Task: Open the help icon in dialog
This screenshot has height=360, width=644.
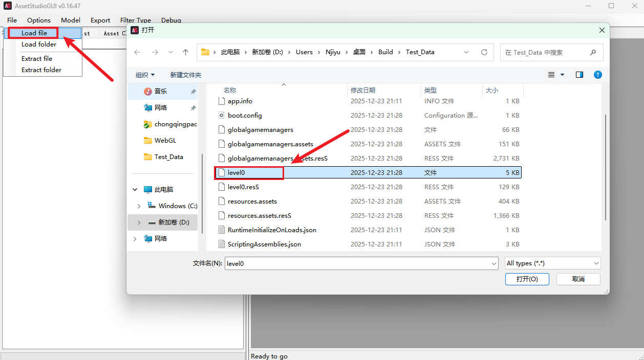Action: (x=597, y=75)
